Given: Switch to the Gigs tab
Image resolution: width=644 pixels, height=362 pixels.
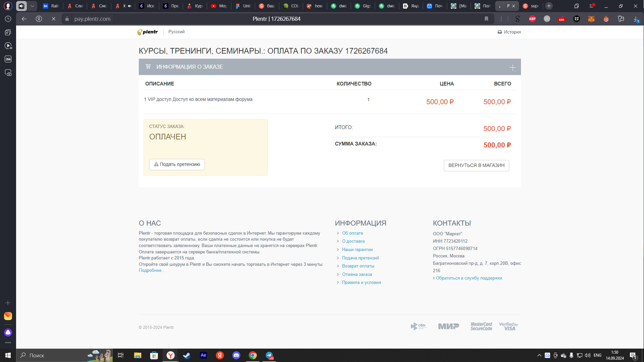Looking at the screenshot, I should 363,6.
